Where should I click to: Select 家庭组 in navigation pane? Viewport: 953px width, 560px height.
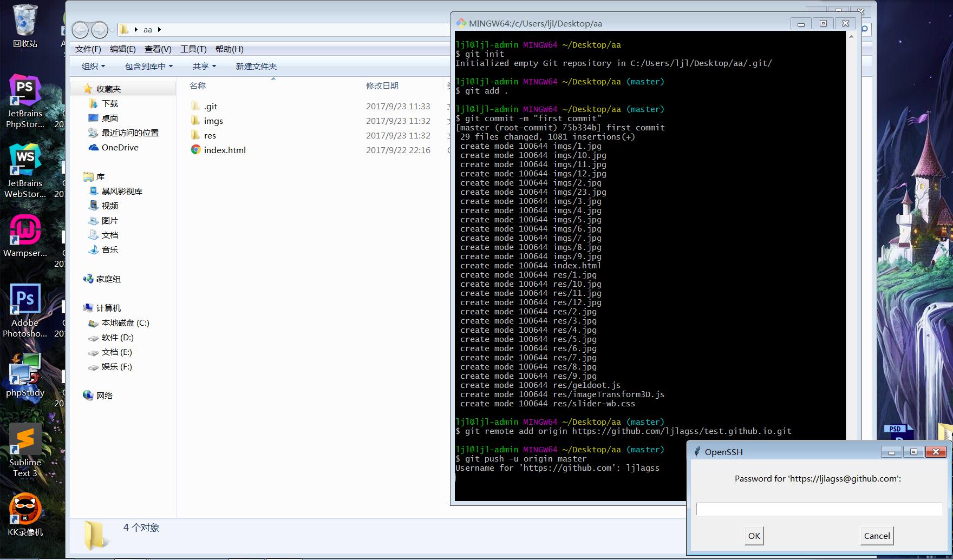108,279
